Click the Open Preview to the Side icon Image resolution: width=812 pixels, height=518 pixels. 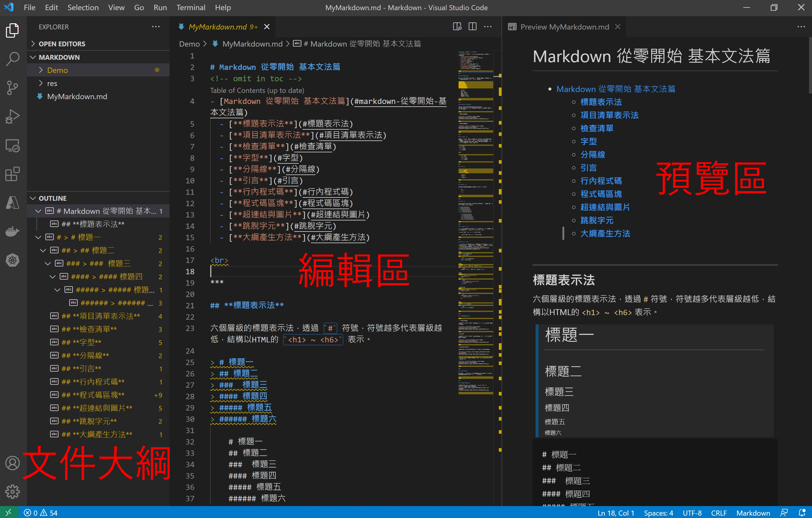(x=457, y=27)
